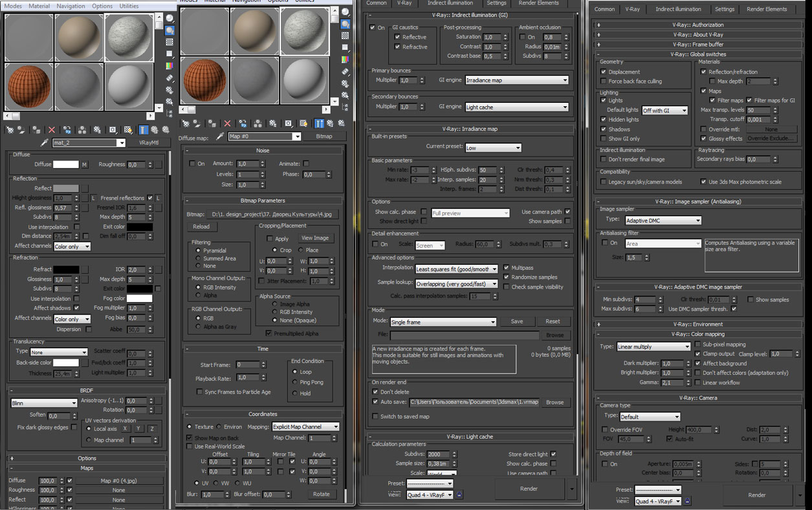The image size is (812, 510).
Task: Click white Fog color swatch
Action: click(139, 298)
